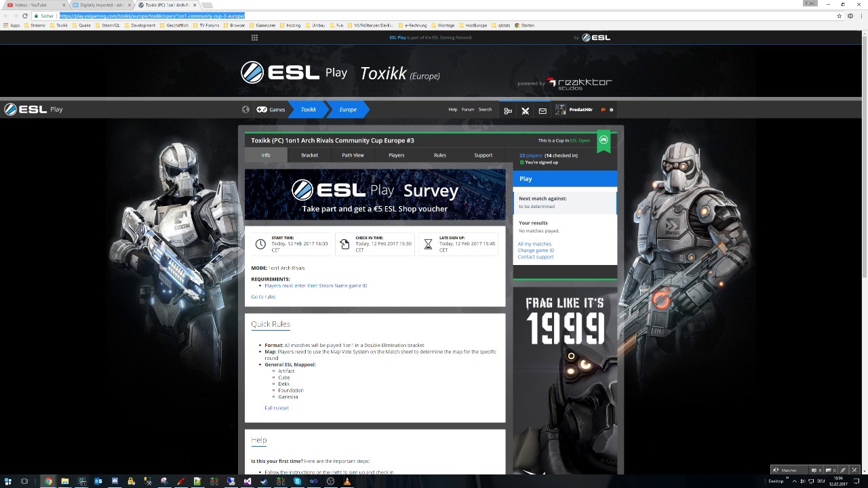Click the crossed swords matches icon
Screen dimensions: 868x488
[x=525, y=110]
